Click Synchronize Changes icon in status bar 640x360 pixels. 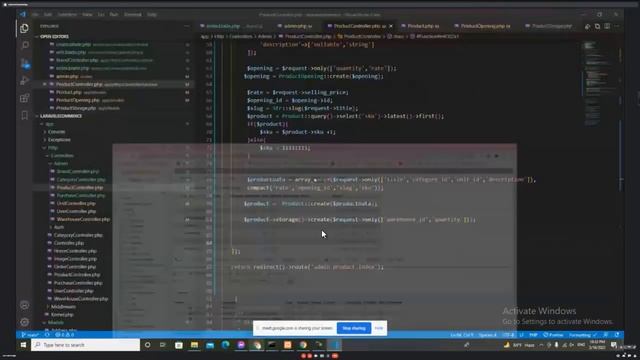tap(47, 335)
